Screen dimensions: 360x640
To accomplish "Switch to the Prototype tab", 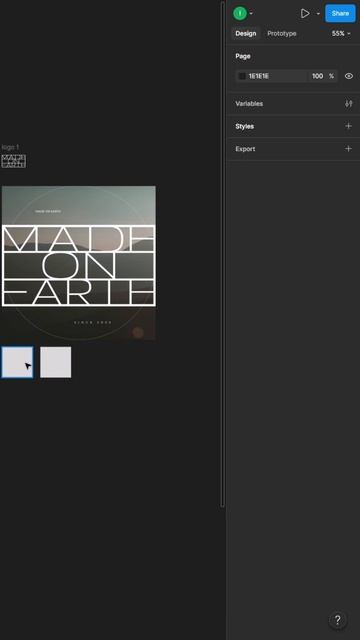I will (282, 33).
